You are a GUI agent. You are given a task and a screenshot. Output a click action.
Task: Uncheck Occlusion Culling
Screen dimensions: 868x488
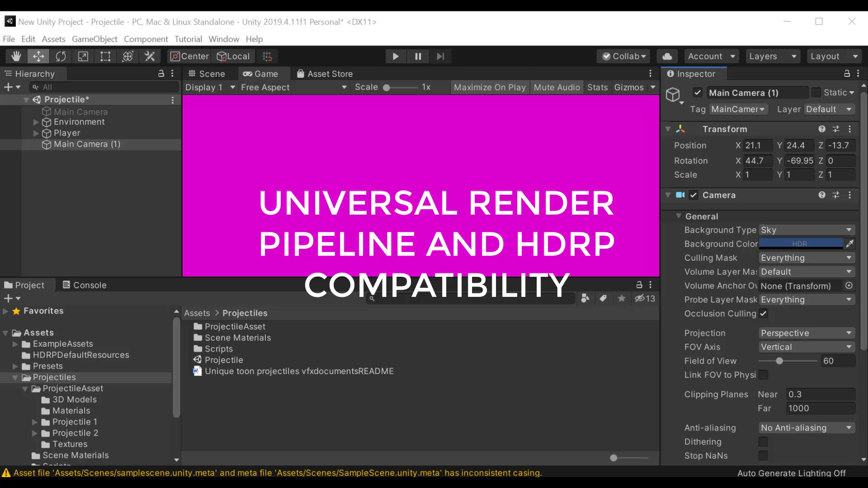763,313
